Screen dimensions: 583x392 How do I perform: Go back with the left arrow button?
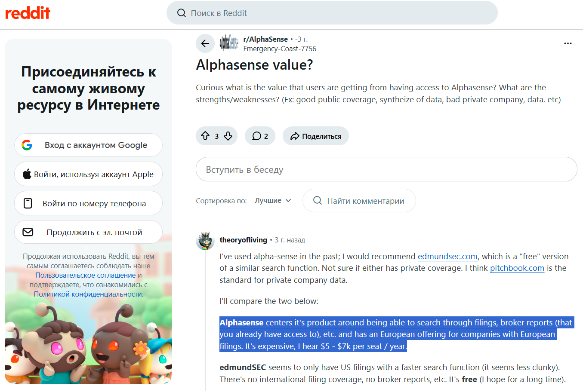pos(205,43)
